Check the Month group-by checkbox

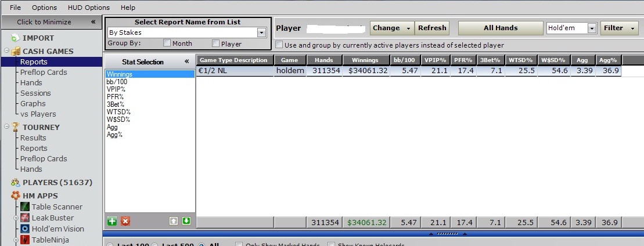pyautogui.click(x=167, y=43)
